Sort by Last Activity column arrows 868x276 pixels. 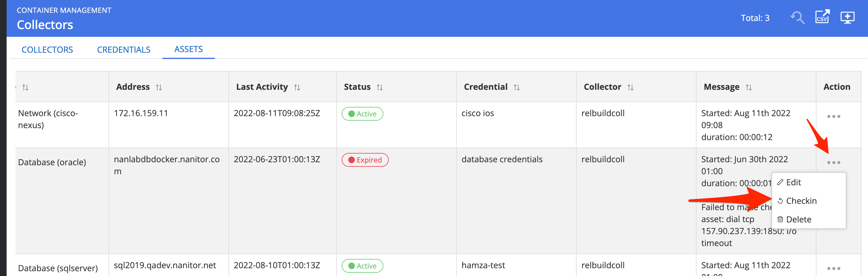pos(297,87)
